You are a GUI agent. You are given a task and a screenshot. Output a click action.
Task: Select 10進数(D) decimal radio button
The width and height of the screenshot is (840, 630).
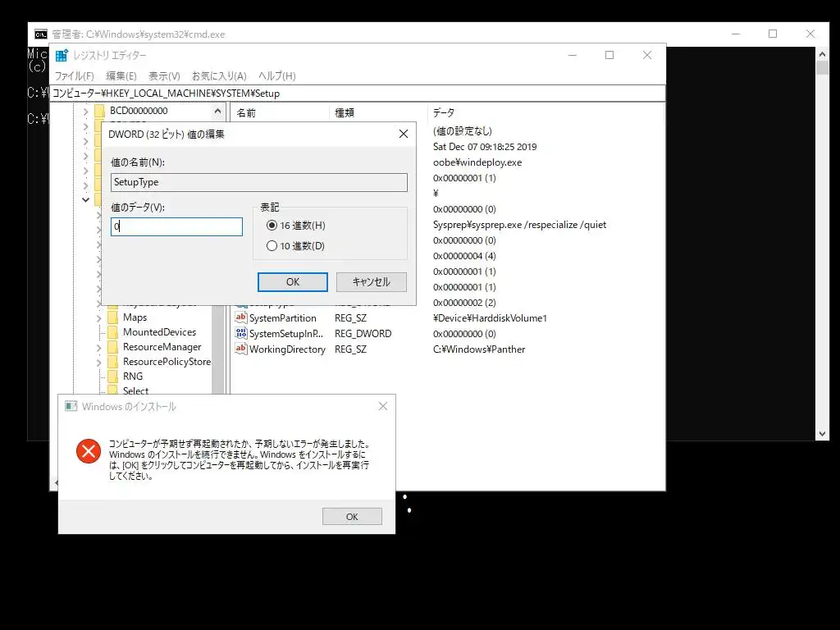(272, 246)
